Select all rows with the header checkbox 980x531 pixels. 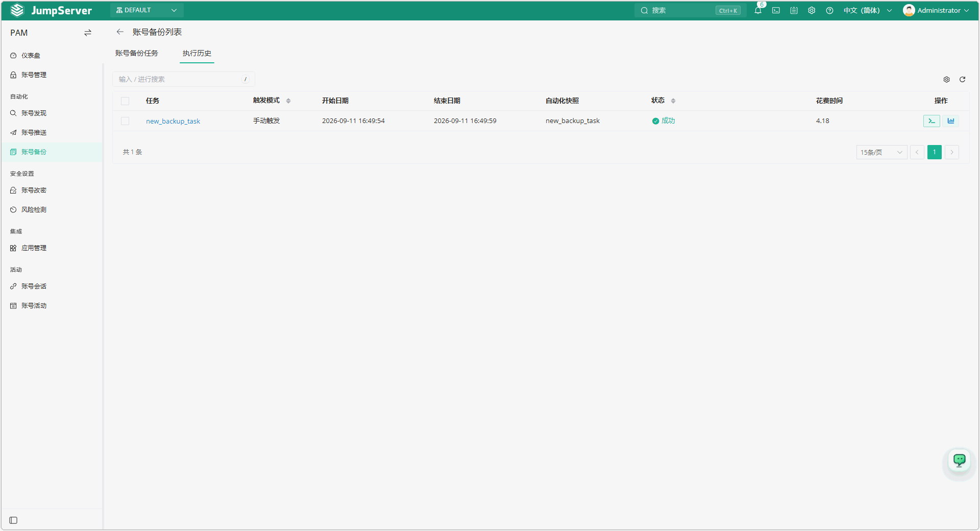click(x=125, y=101)
